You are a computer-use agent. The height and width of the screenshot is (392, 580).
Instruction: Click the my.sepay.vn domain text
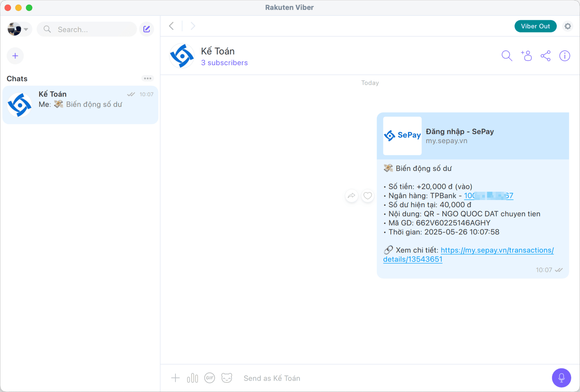tap(446, 141)
